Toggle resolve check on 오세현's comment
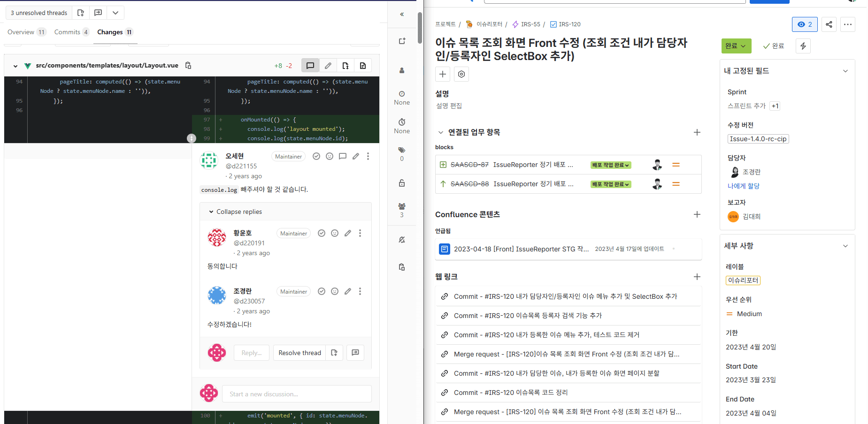The image size is (868, 424). click(316, 157)
